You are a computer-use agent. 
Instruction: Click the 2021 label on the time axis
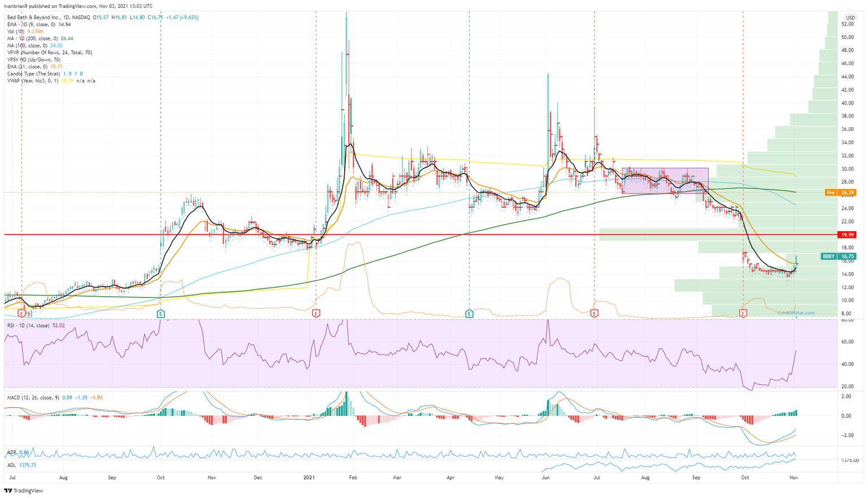click(x=309, y=478)
